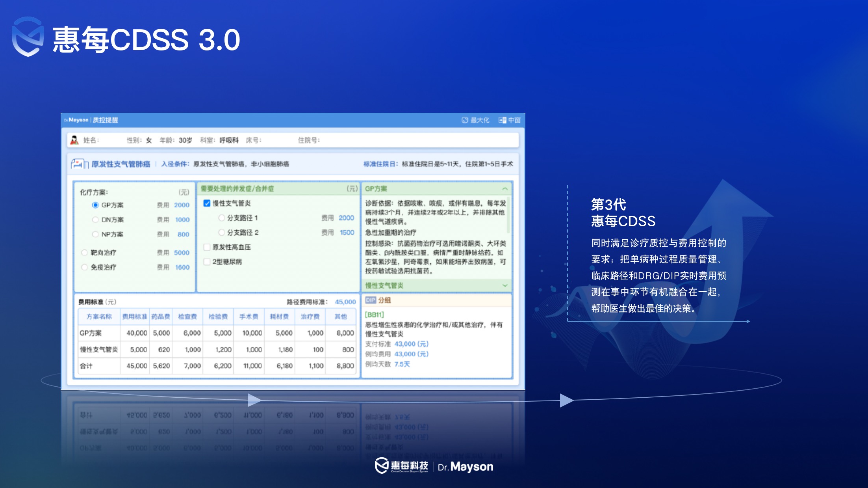Viewport: 868px width, 488px height.
Task: Click the 原发性支气管肺癌 pathway title
Action: [121, 164]
